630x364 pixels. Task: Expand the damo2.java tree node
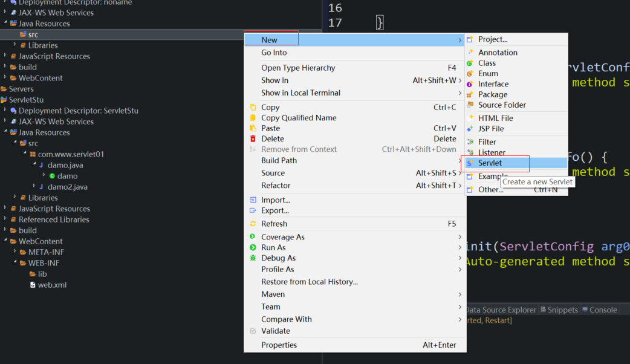tap(34, 186)
